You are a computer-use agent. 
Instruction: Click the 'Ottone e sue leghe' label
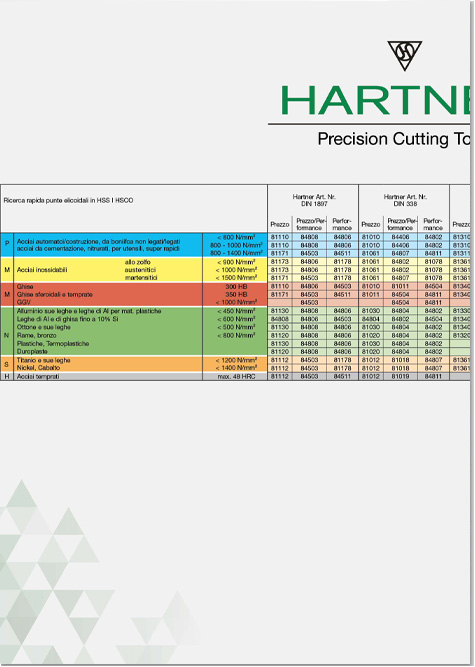point(43,327)
